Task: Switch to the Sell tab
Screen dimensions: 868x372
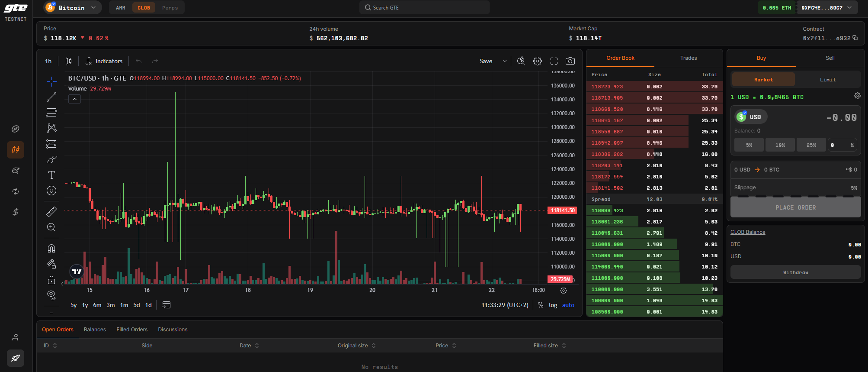Action: pos(830,58)
